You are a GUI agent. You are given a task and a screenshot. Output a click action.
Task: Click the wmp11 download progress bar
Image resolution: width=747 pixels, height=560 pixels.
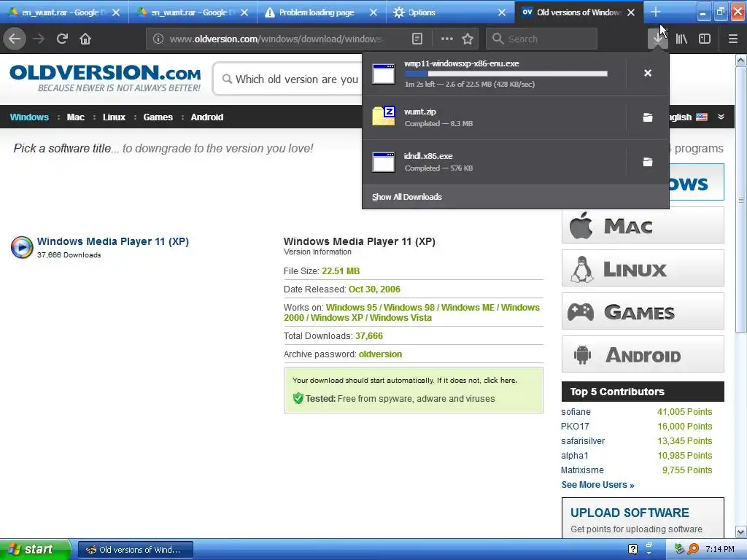506,74
